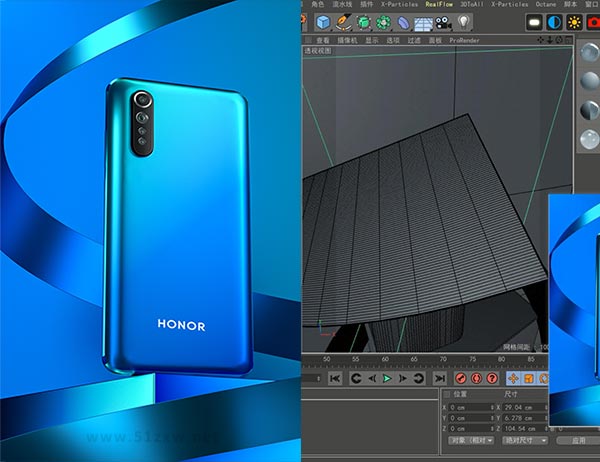Screen dimensions: 600x462
Task: Toggle the red Autokeying button
Action: click(476, 379)
